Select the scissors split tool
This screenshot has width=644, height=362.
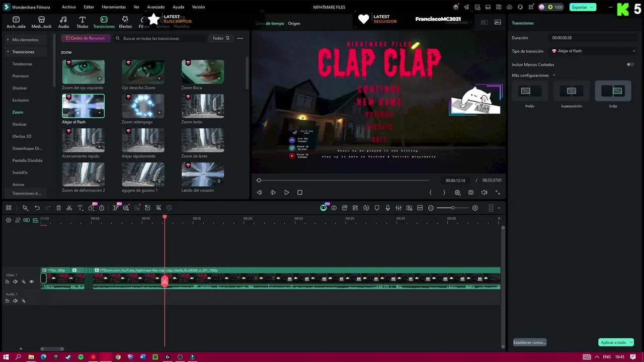pos(69,208)
